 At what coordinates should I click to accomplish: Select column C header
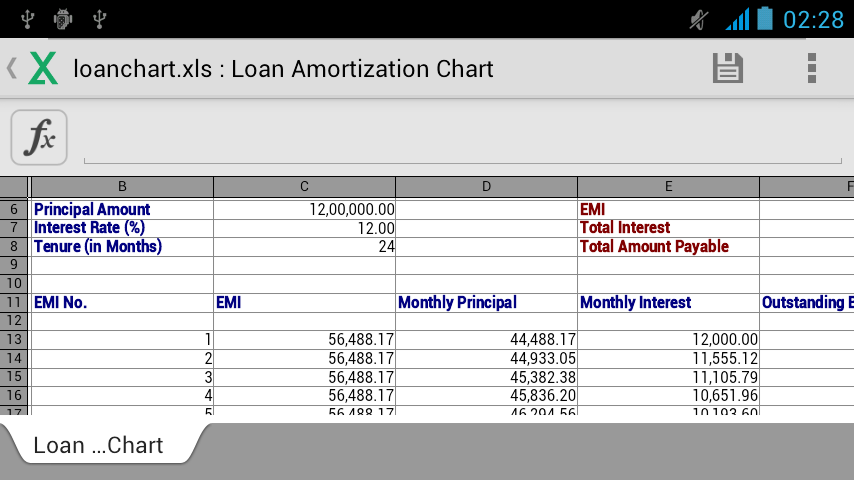tap(304, 187)
